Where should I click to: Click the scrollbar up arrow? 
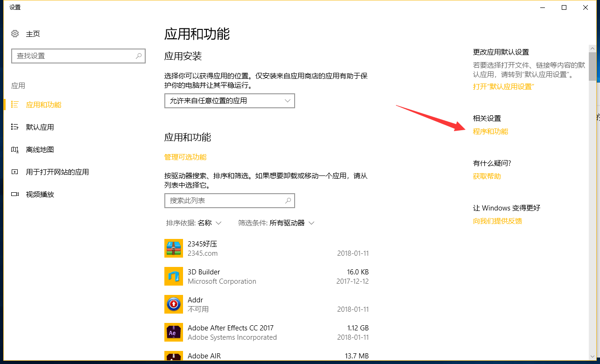coord(592,49)
